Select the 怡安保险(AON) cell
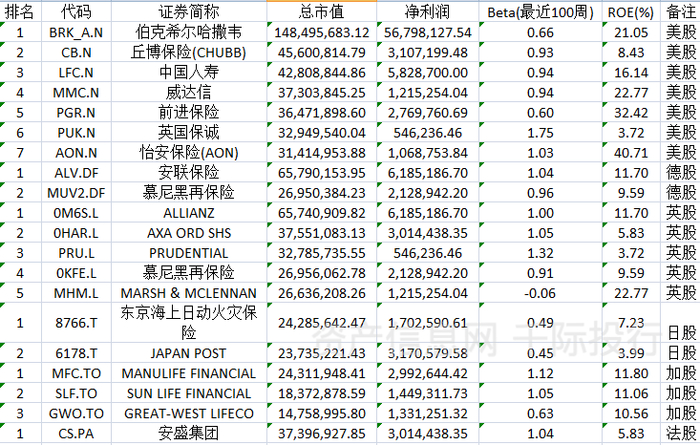Screen dimensions: 700x445 [x=189, y=153]
